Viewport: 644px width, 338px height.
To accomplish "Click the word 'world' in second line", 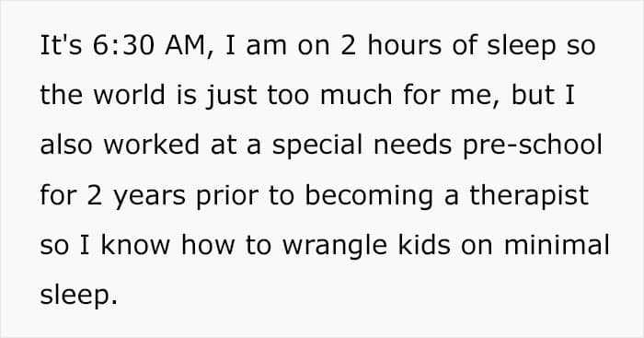I will coord(130,95).
